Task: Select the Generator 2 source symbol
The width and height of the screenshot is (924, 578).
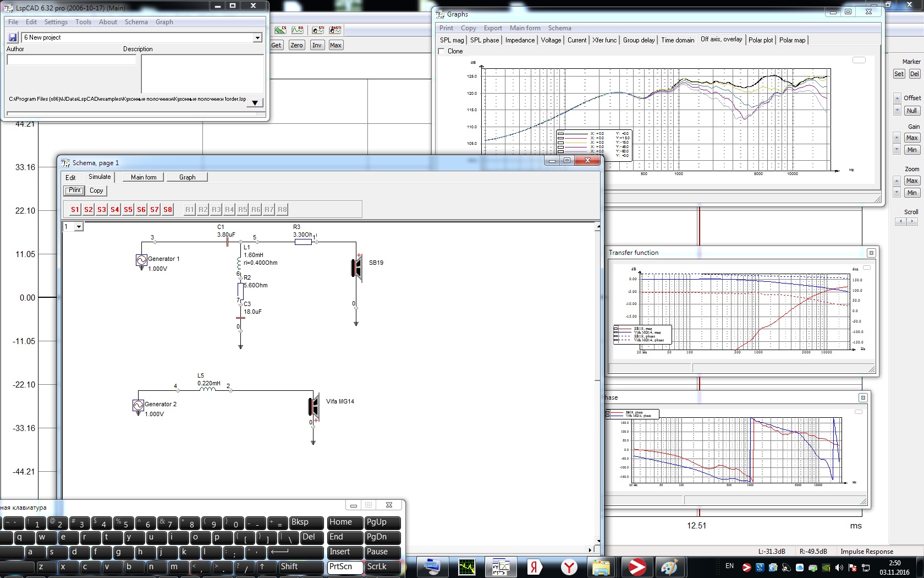Action: pos(138,406)
